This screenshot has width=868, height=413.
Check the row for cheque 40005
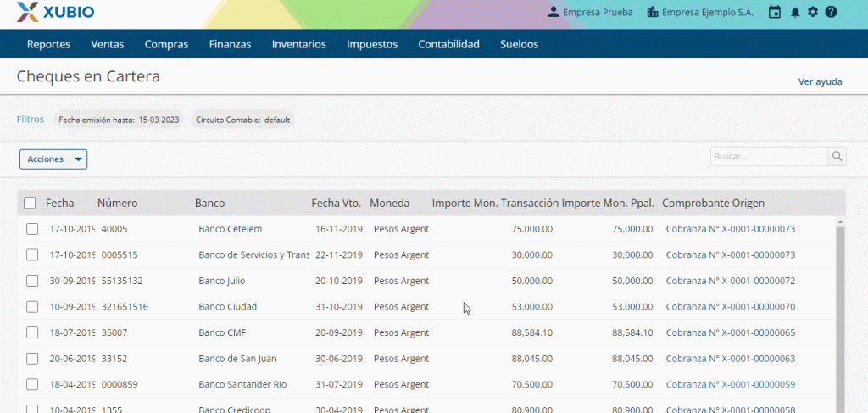coord(32,229)
